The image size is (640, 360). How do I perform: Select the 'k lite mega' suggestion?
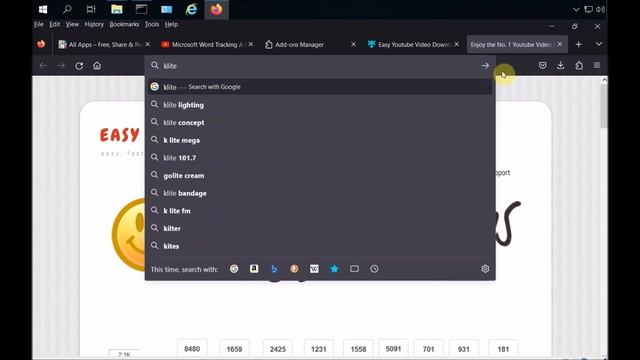320,140
